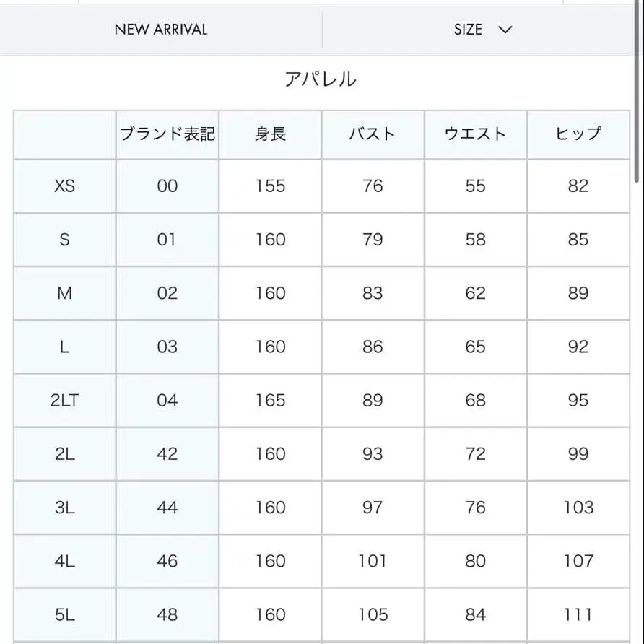Switch to the NEW ARRIVAL tab
This screenshot has width=644, height=644.
pyautogui.click(x=160, y=30)
